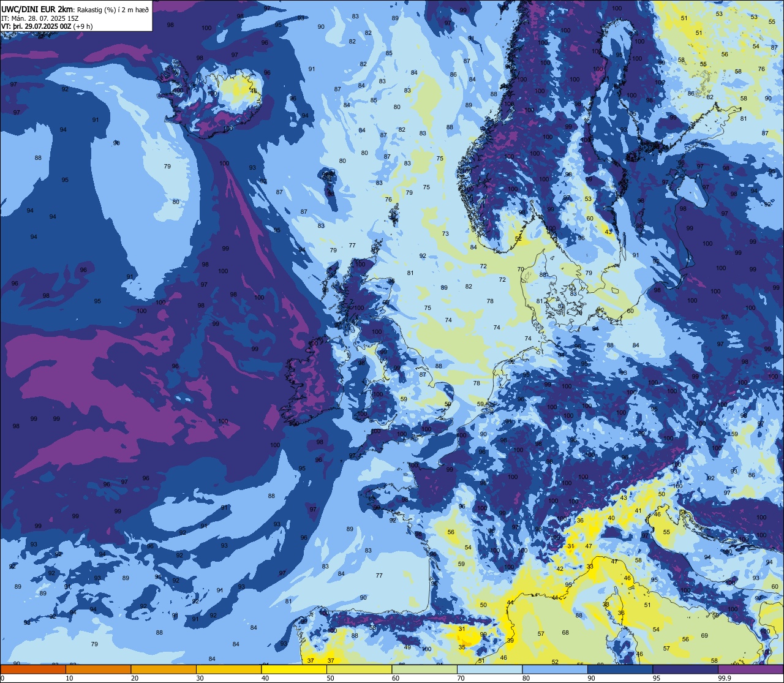Viewport: 784px width, 683px height.
Task: Click the 95–99.9% dark navy legend swatch
Action: click(x=685, y=669)
